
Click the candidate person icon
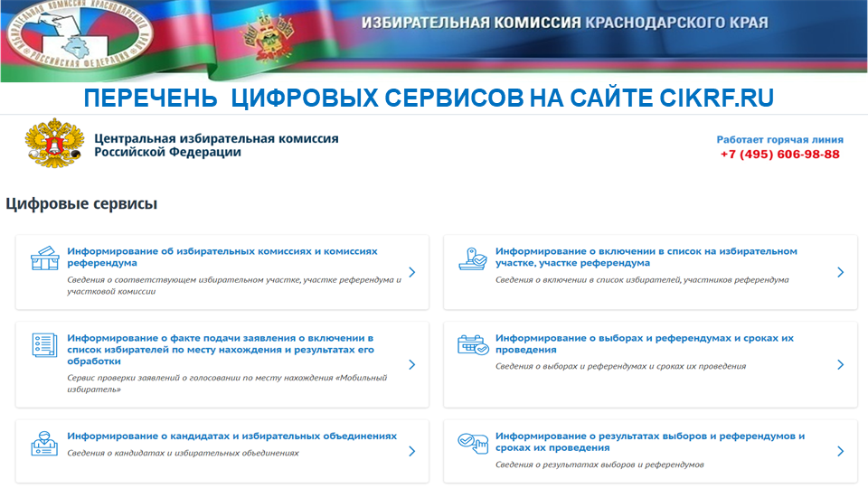43,445
